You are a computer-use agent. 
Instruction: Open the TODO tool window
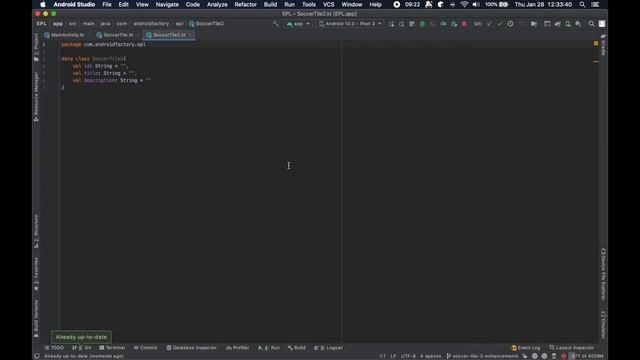tap(54, 348)
